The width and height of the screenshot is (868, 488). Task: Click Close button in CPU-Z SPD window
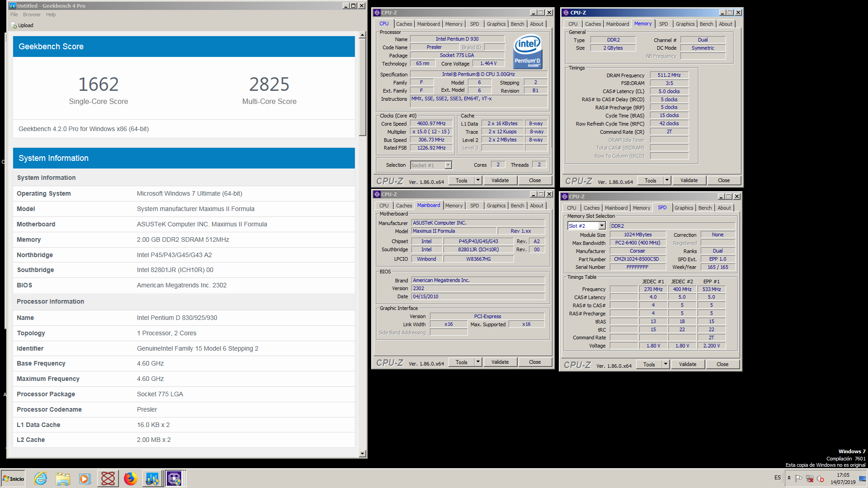click(722, 364)
